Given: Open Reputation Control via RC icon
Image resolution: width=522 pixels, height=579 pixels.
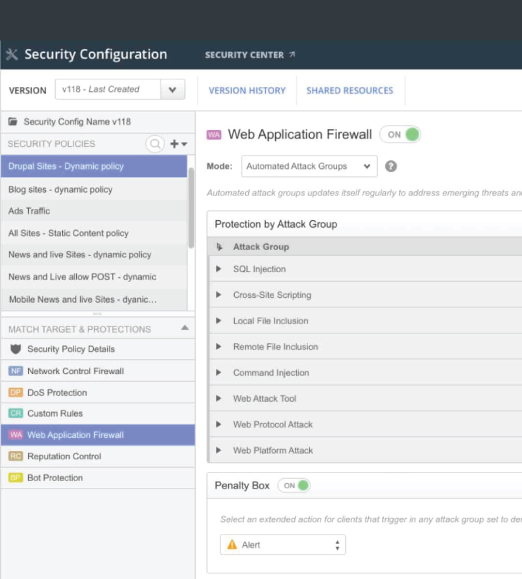Looking at the screenshot, I should [16, 456].
